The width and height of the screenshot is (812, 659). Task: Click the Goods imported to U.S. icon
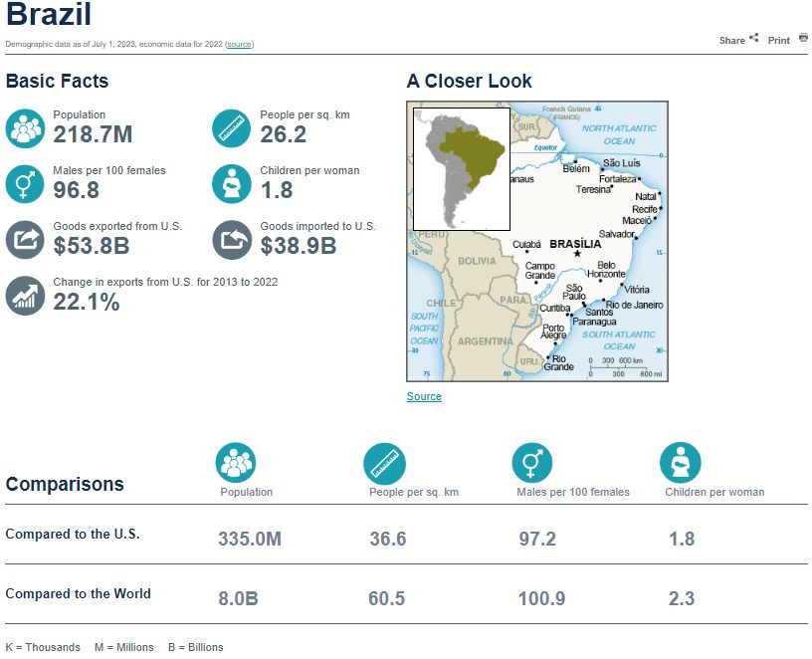click(232, 240)
